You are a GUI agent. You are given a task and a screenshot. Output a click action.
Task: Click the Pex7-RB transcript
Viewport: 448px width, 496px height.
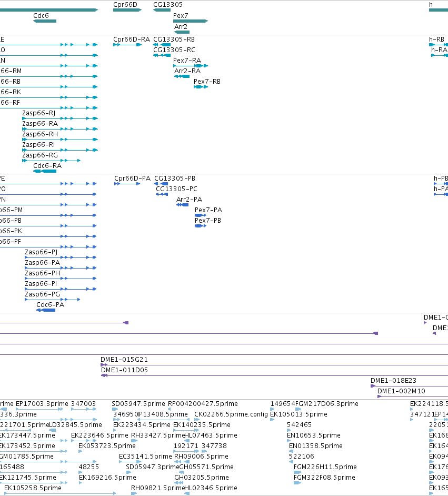click(x=201, y=87)
